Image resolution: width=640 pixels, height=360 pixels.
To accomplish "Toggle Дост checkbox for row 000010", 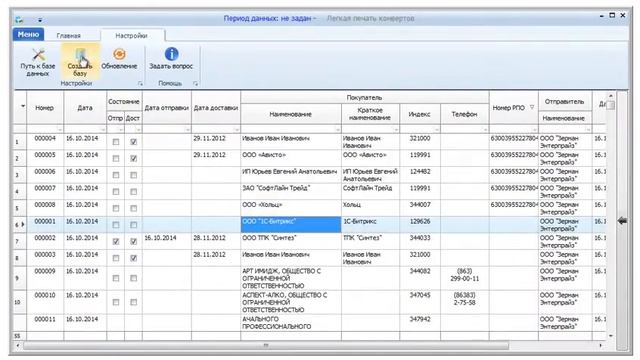I will (133, 302).
